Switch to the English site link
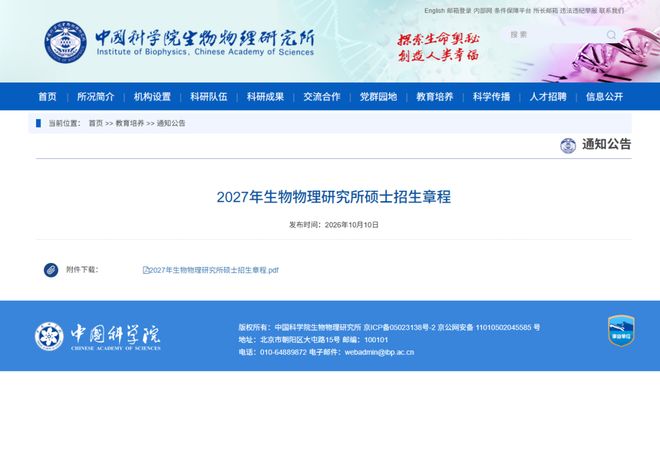The image size is (660, 464). (434, 11)
